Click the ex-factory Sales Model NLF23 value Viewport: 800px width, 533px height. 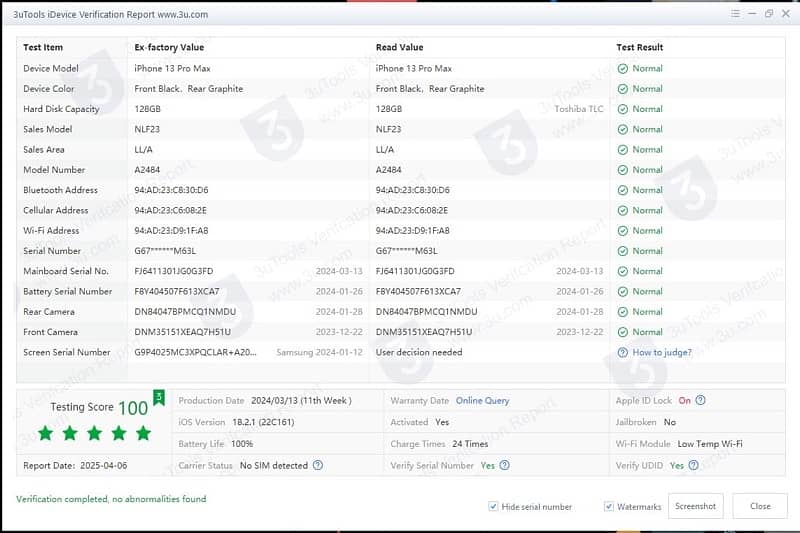tap(147, 130)
